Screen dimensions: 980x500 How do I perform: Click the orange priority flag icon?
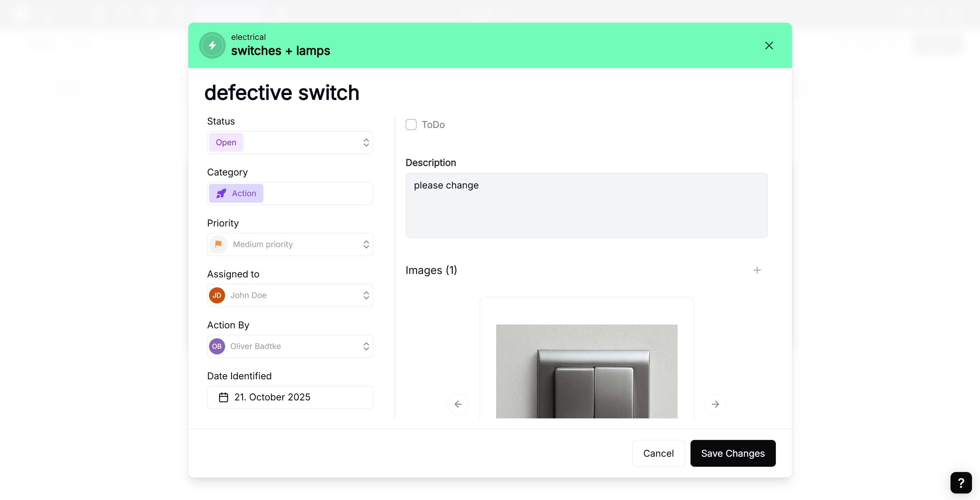pyautogui.click(x=218, y=244)
